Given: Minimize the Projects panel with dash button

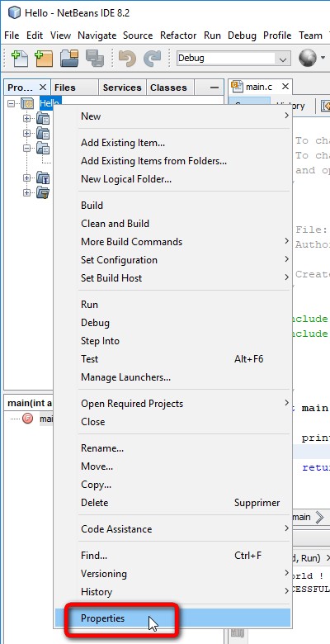Looking at the screenshot, I should (x=214, y=88).
